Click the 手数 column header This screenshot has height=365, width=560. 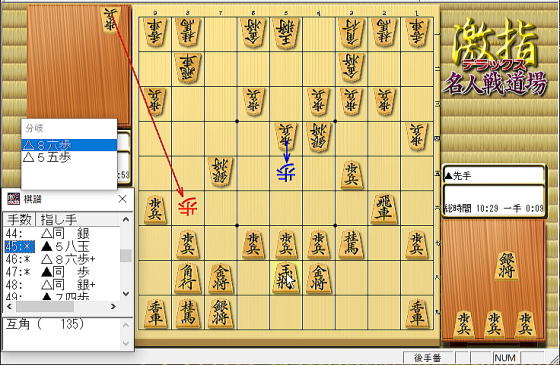click(20, 219)
